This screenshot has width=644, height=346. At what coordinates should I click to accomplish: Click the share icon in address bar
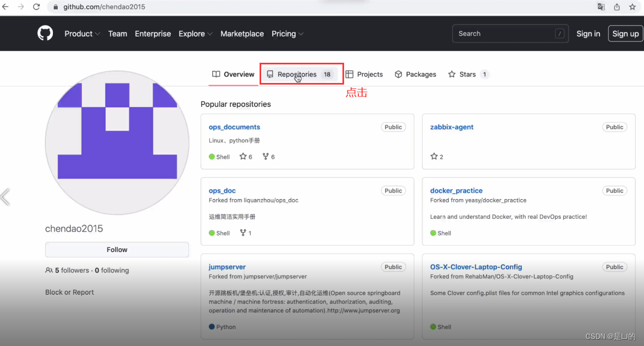tap(617, 7)
